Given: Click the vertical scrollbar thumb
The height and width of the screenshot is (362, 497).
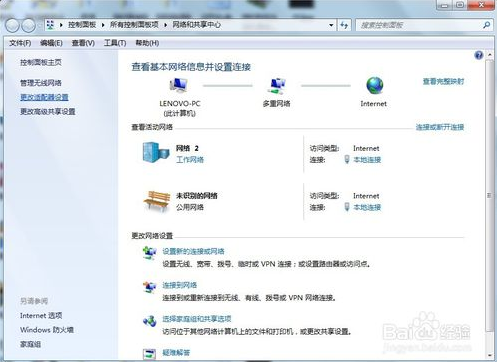Looking at the screenshot, I should (489, 195).
